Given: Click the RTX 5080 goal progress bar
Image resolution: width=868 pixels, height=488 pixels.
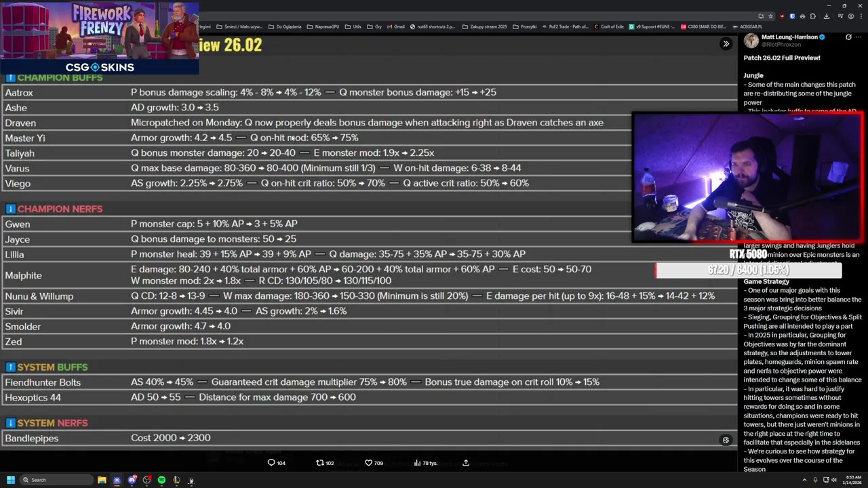Looking at the screenshot, I should point(748,270).
